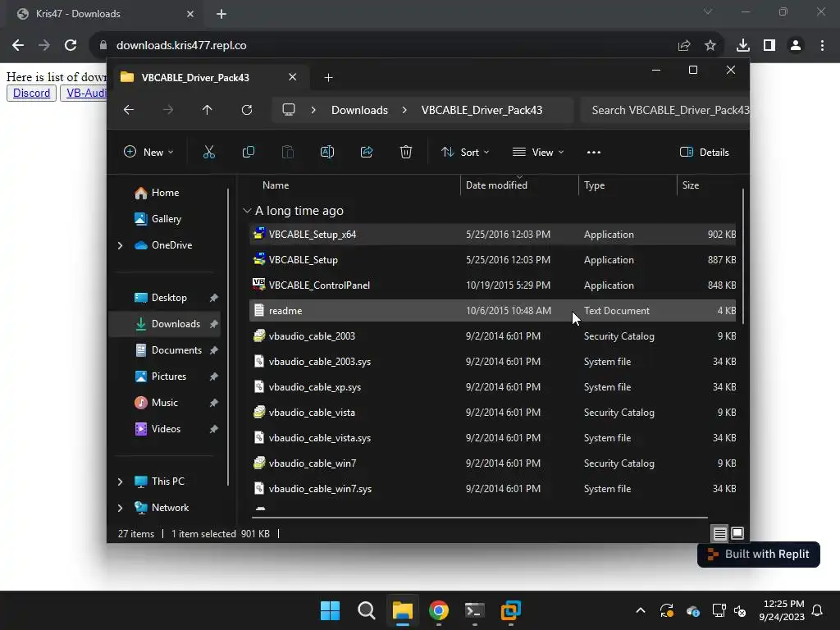Open Terminal from the taskbar
The image size is (840, 630).
(475, 610)
